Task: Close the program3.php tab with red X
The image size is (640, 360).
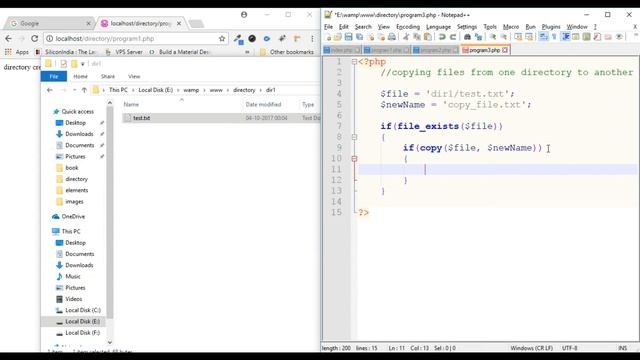Action: click(x=505, y=50)
